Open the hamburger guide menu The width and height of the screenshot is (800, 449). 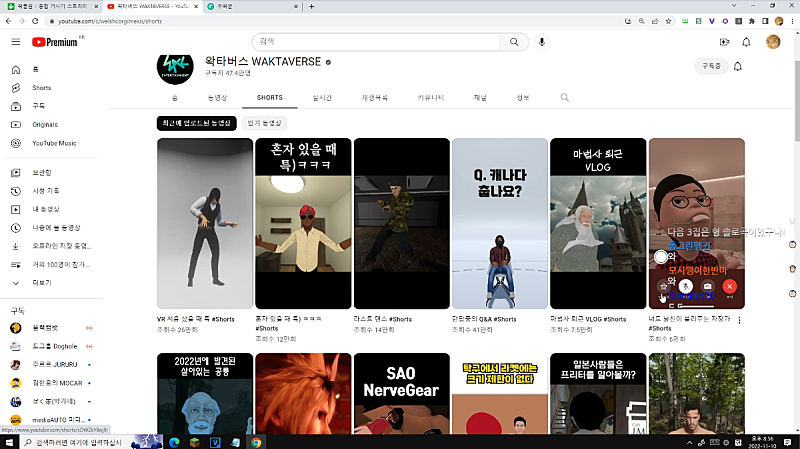click(15, 42)
